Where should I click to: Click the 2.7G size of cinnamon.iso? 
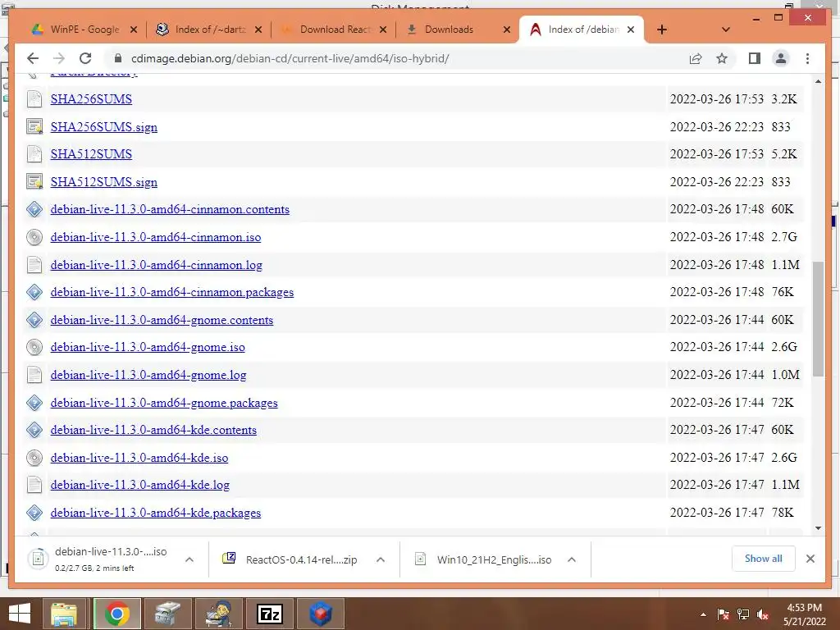pyautogui.click(x=784, y=237)
